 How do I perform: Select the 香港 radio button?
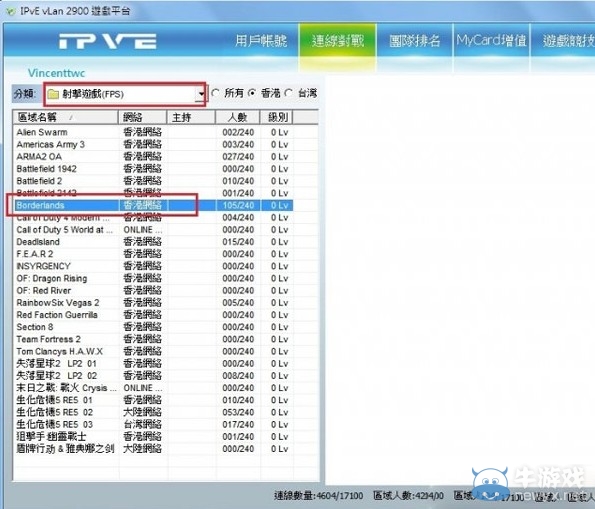(252, 93)
